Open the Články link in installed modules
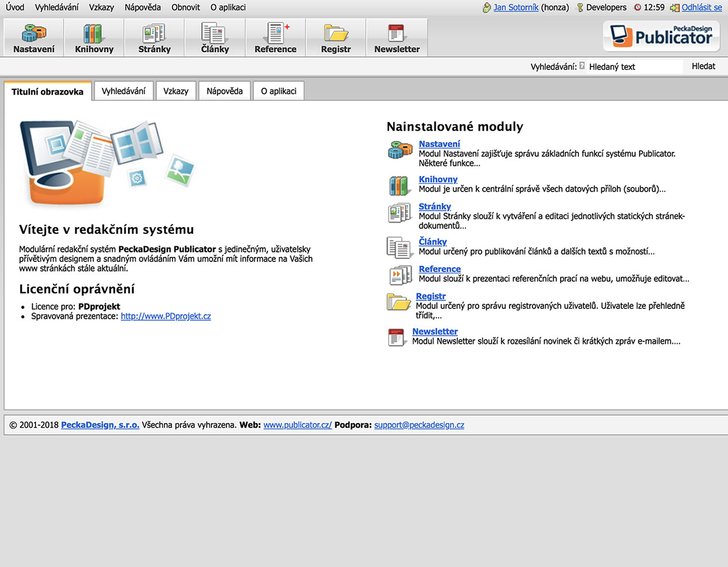This screenshot has height=567, width=728. point(433,241)
